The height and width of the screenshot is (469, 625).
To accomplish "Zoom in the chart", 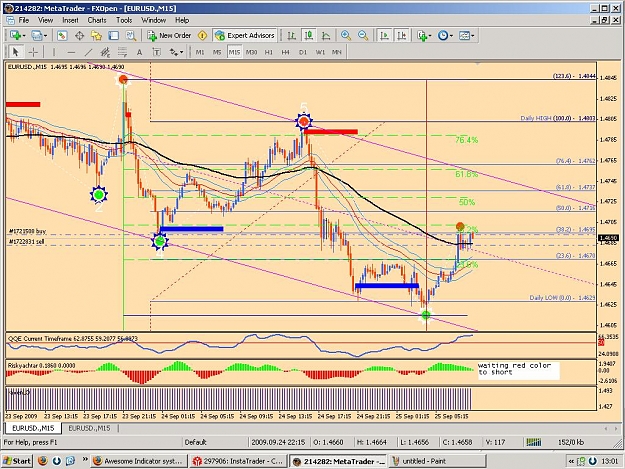I will (346, 35).
